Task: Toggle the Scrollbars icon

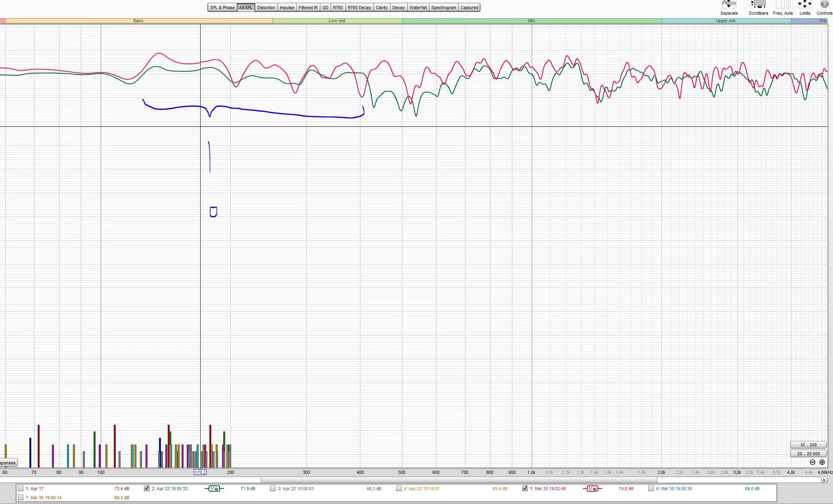Action: tap(758, 4)
